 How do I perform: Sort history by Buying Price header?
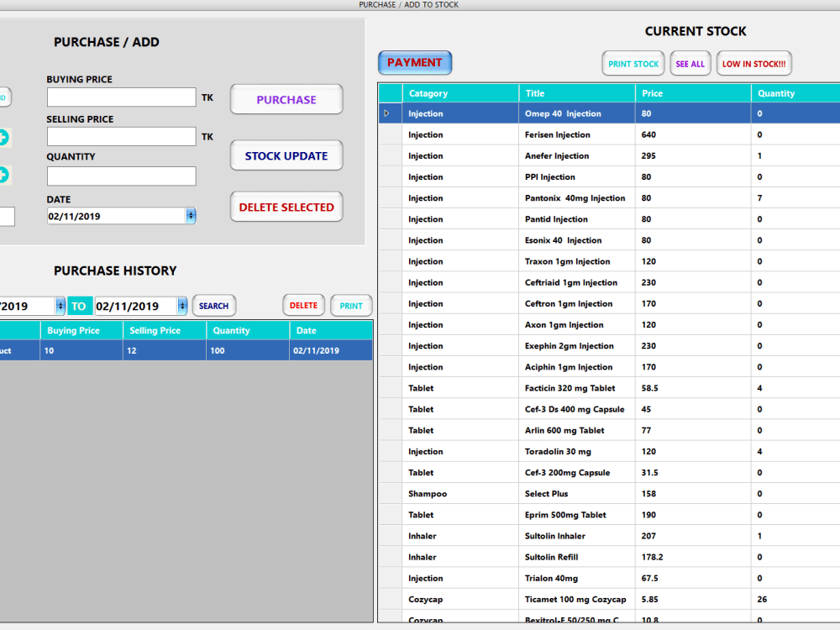pos(81,330)
